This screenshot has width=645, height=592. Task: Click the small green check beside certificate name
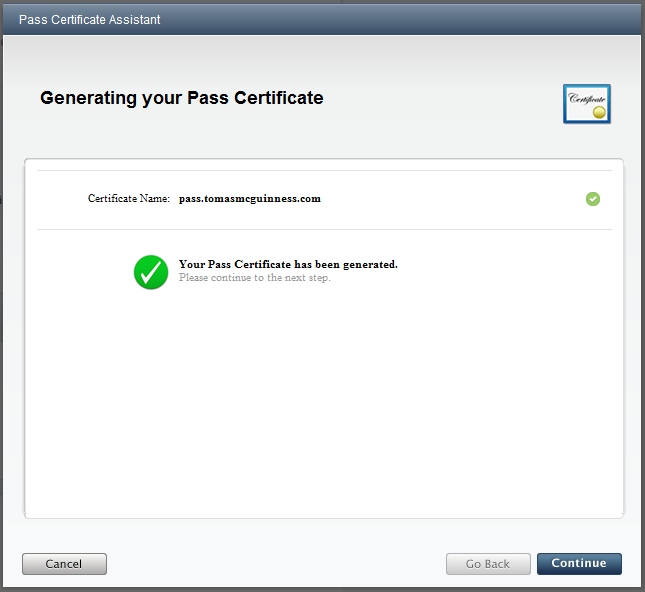[x=593, y=199]
